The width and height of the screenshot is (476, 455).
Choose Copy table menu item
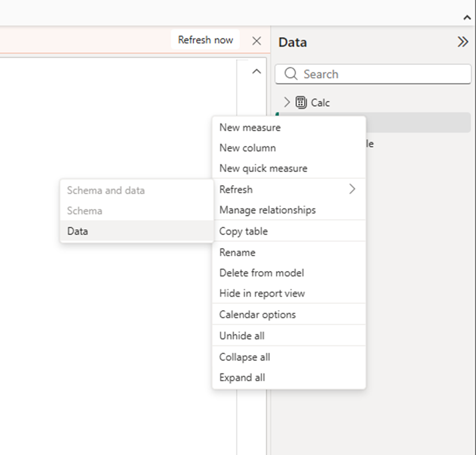pos(243,231)
